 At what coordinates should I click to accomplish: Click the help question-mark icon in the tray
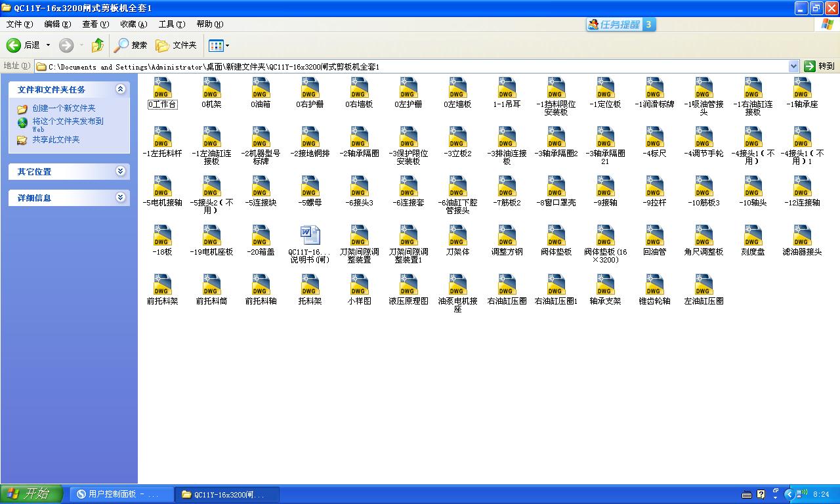click(761, 494)
